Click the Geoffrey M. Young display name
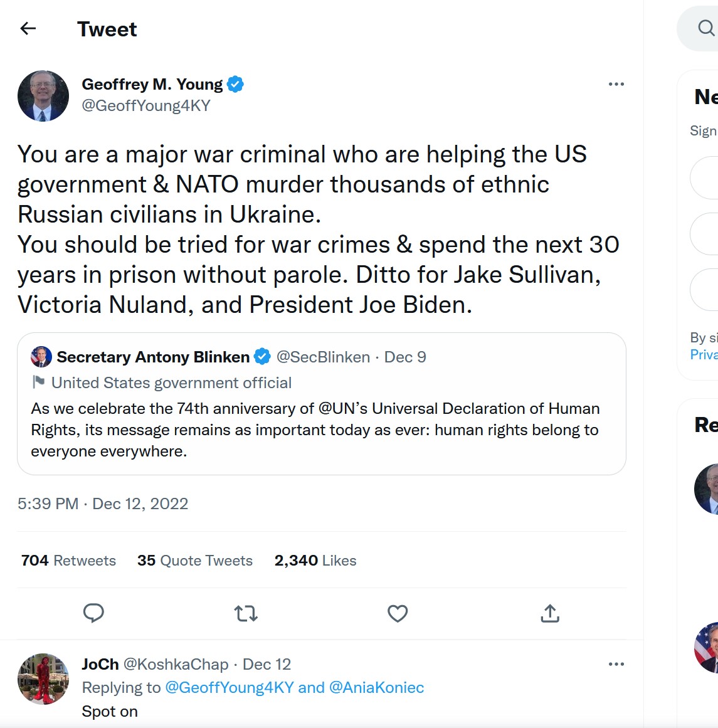Image resolution: width=718 pixels, height=728 pixels. point(152,84)
